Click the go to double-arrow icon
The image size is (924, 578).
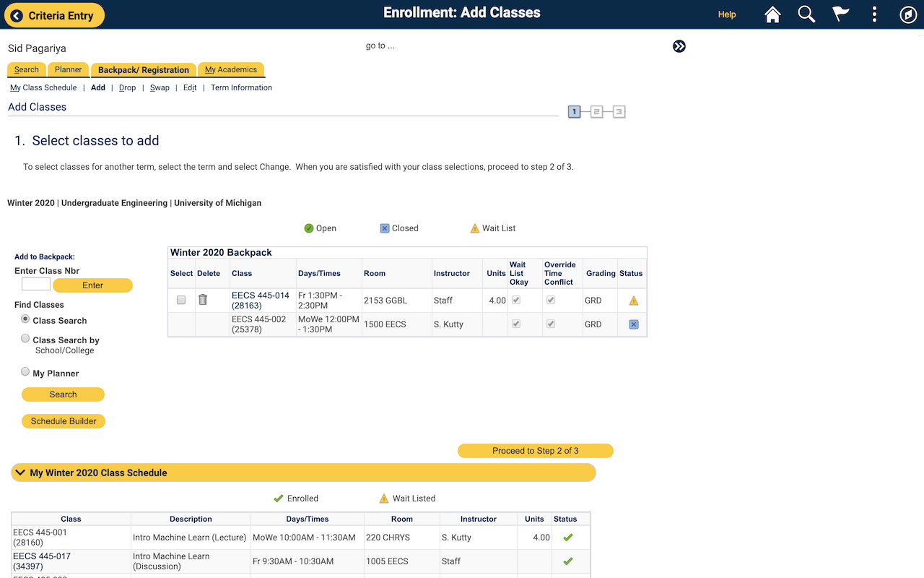click(x=679, y=46)
